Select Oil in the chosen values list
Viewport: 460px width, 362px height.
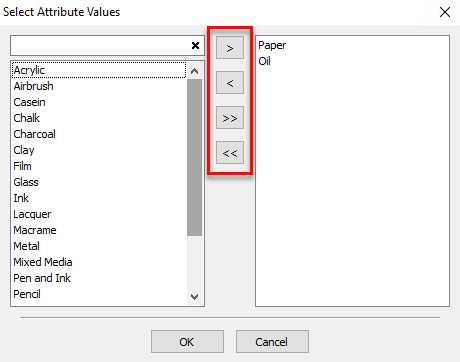coord(352,61)
